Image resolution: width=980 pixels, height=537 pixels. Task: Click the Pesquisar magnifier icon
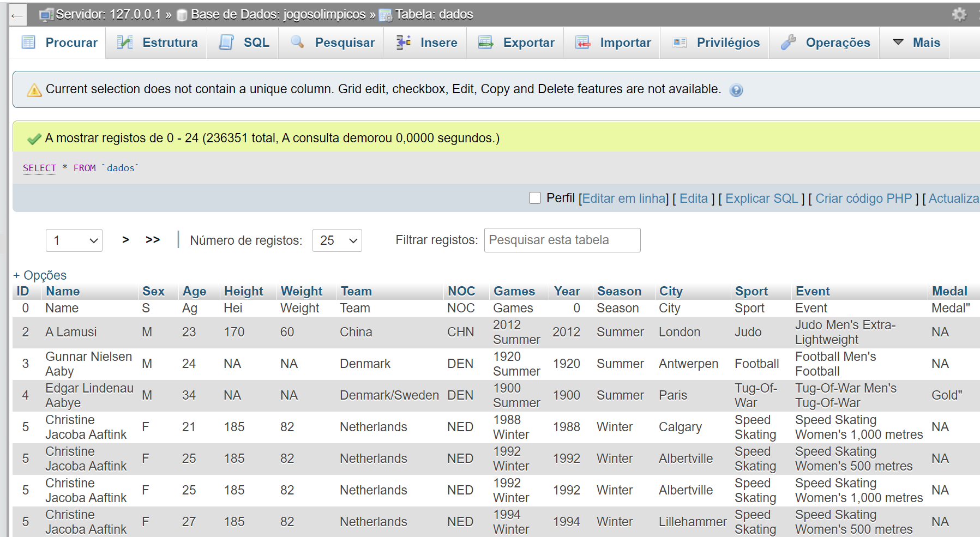pyautogui.click(x=297, y=43)
